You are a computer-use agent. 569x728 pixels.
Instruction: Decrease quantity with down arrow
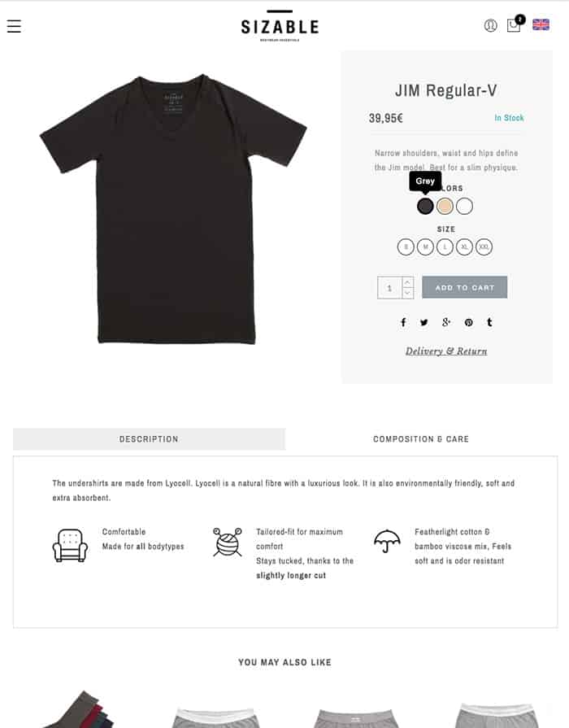(407, 293)
